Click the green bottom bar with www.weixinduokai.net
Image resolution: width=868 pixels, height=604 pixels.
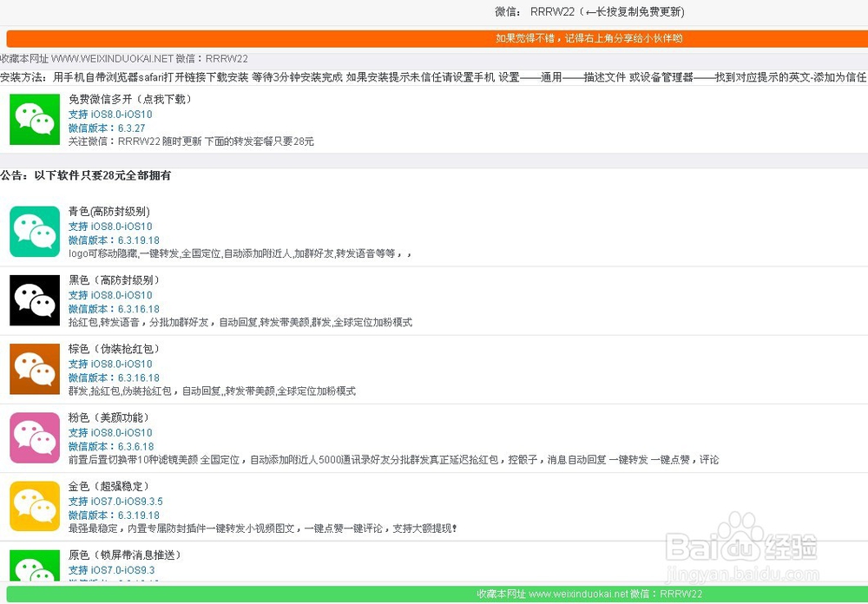click(437, 594)
